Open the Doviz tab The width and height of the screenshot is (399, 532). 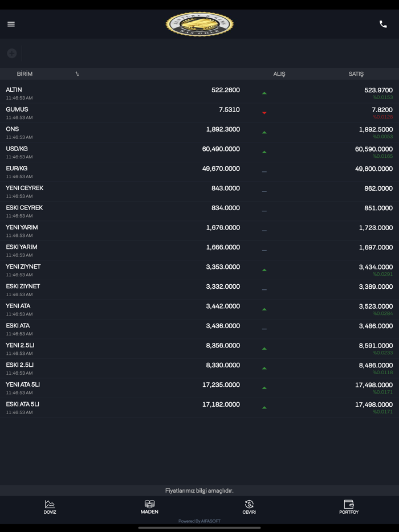tap(50, 508)
